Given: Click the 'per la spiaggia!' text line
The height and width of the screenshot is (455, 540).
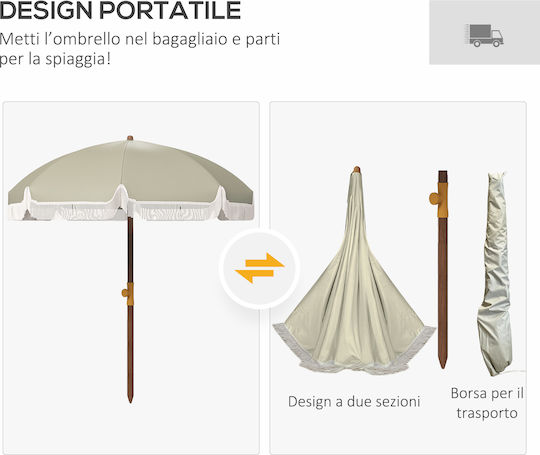Looking at the screenshot, I should pyautogui.click(x=55, y=59).
